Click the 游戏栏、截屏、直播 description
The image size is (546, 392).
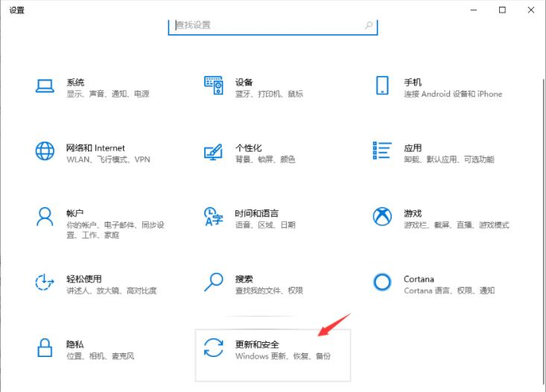pos(457,225)
